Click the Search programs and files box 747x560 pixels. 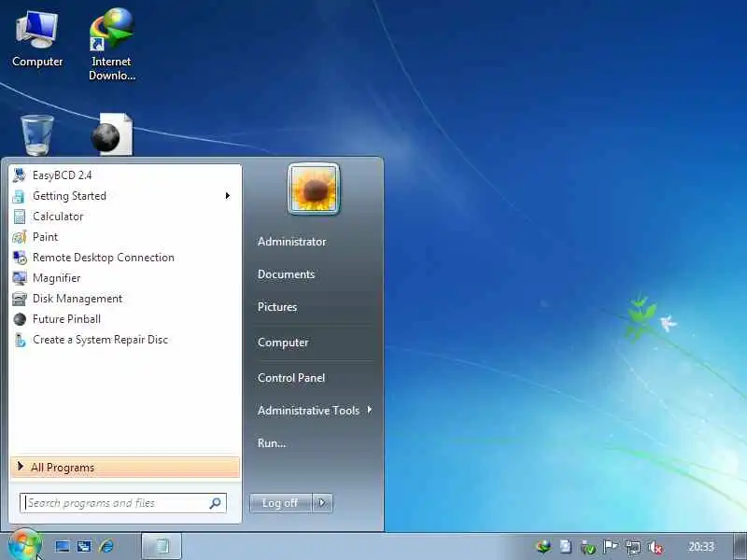click(x=123, y=503)
